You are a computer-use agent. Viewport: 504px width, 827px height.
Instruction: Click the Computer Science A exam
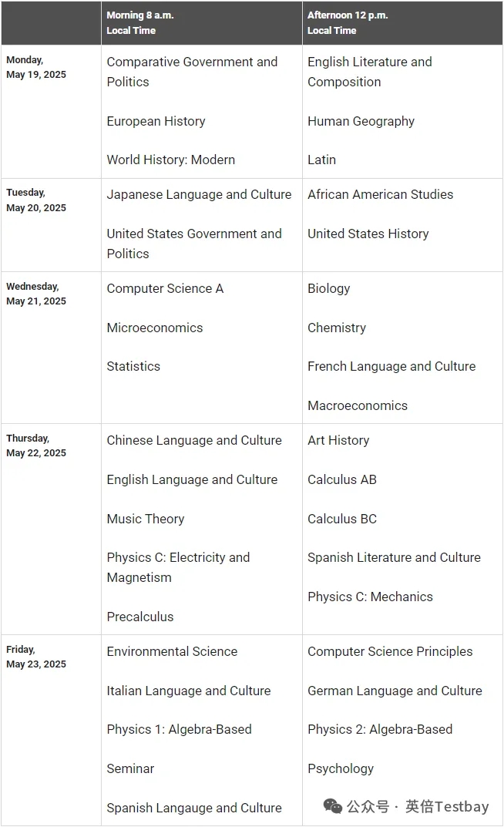(x=165, y=288)
